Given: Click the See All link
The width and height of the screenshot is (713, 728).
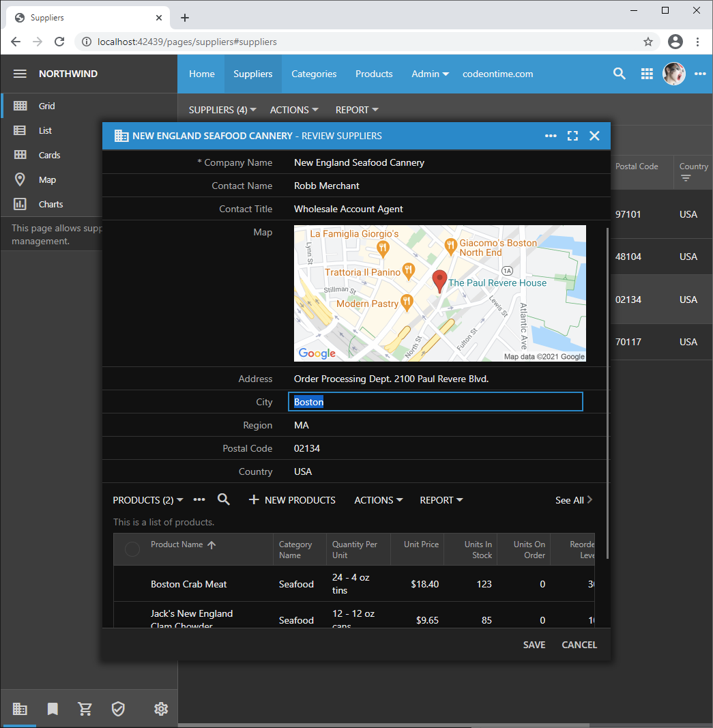Looking at the screenshot, I should 573,500.
